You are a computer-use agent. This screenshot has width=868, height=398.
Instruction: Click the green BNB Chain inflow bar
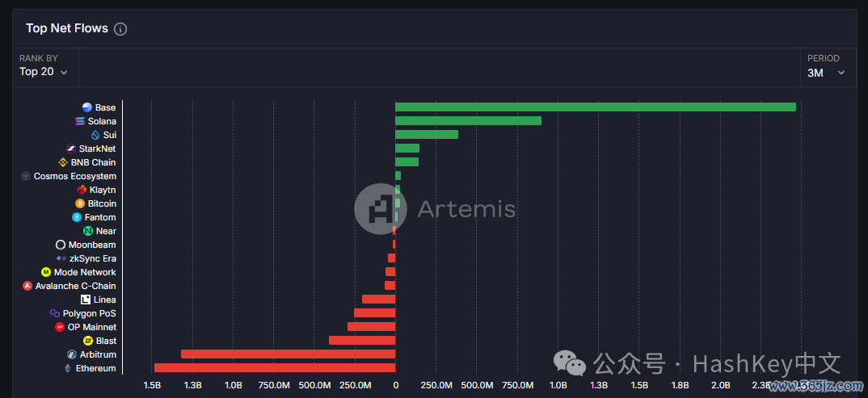(x=407, y=162)
